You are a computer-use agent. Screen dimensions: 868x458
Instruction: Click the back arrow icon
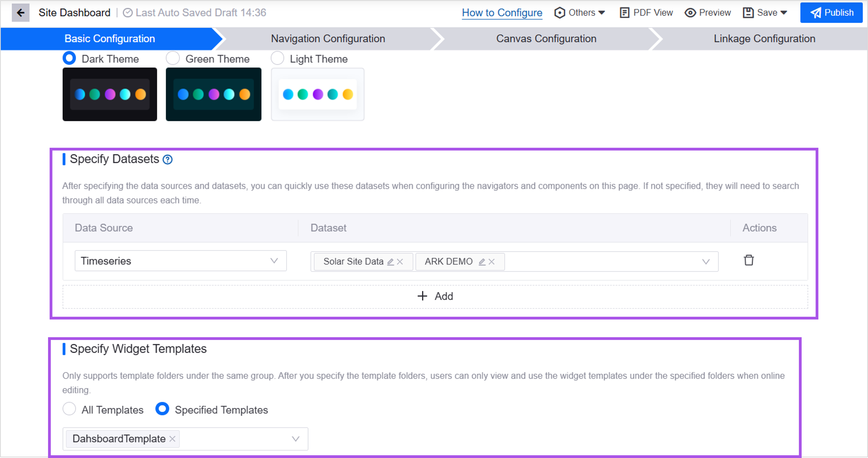20,13
